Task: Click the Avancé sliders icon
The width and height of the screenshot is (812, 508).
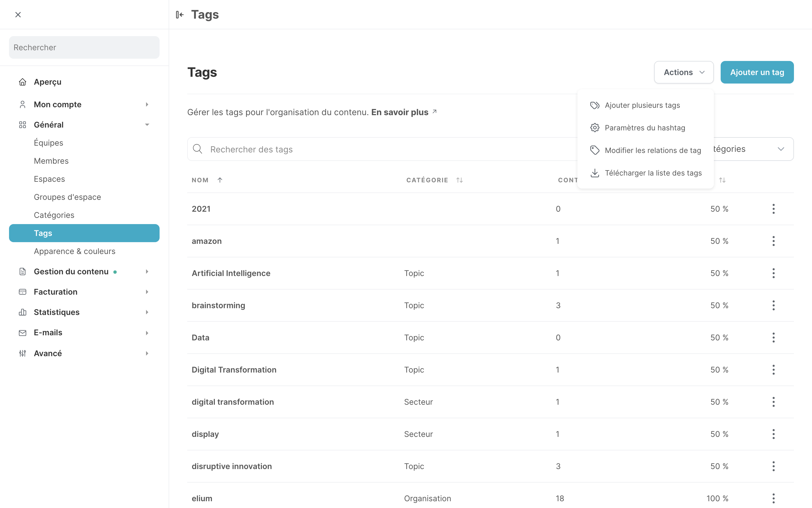Action: click(23, 353)
